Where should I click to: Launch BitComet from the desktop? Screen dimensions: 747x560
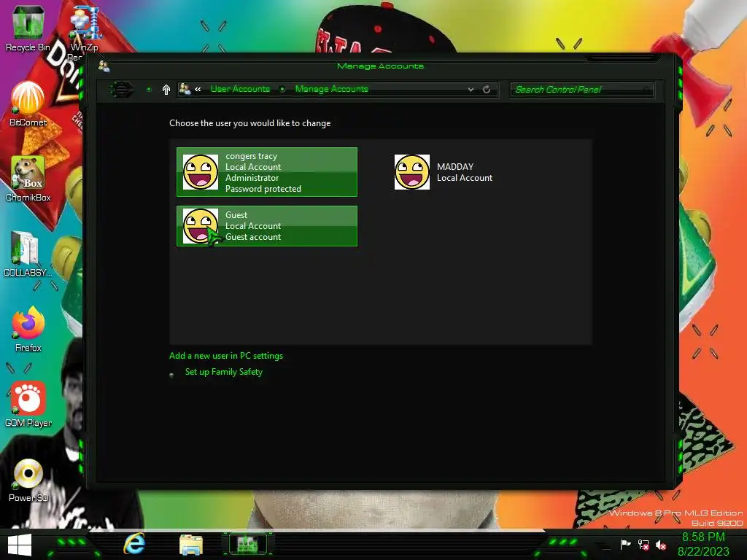pos(28,104)
